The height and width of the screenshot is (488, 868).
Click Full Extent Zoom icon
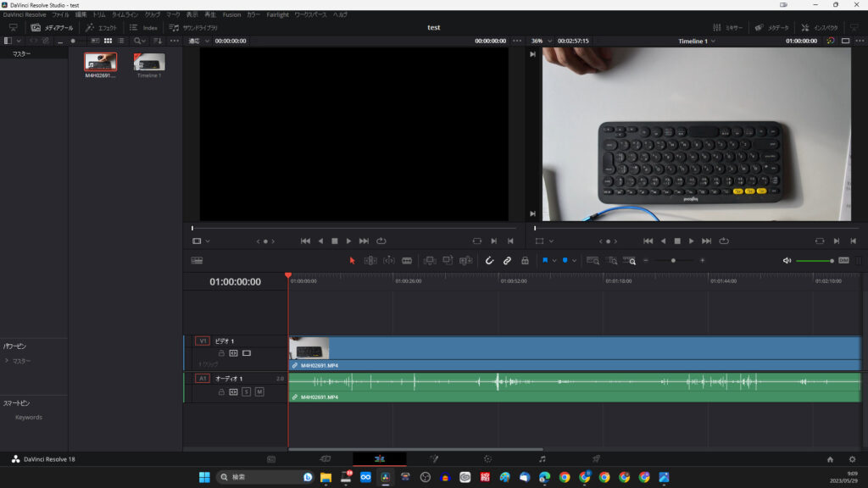(x=593, y=261)
